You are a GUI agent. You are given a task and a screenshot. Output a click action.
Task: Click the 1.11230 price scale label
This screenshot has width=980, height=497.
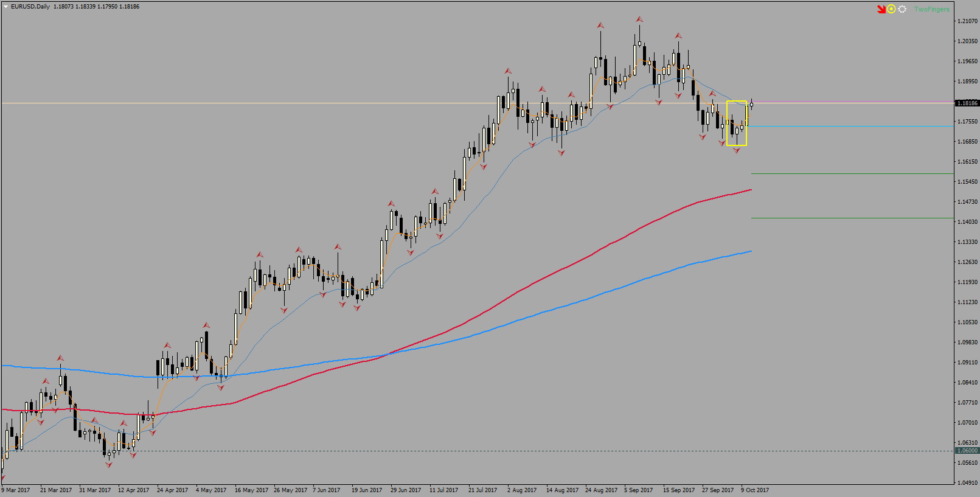(x=968, y=302)
